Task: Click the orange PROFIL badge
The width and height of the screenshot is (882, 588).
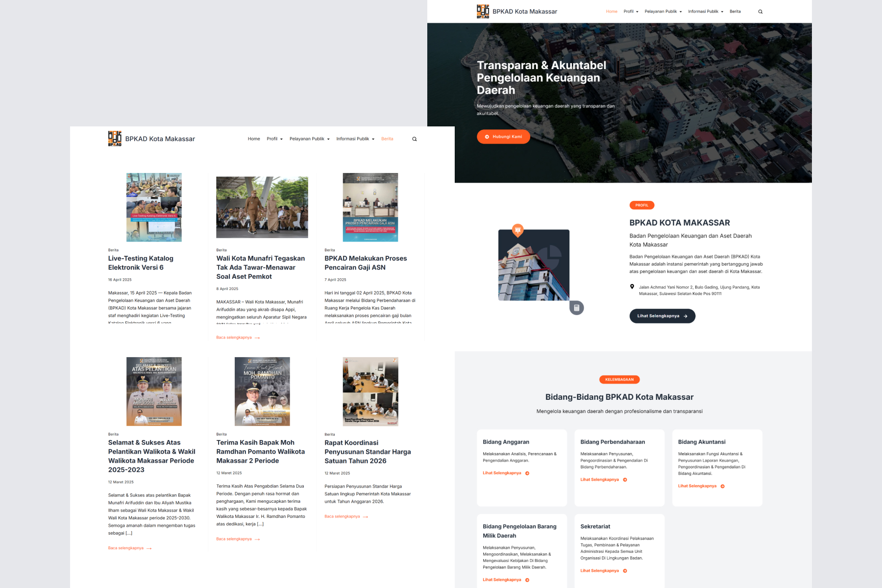Action: (642, 205)
